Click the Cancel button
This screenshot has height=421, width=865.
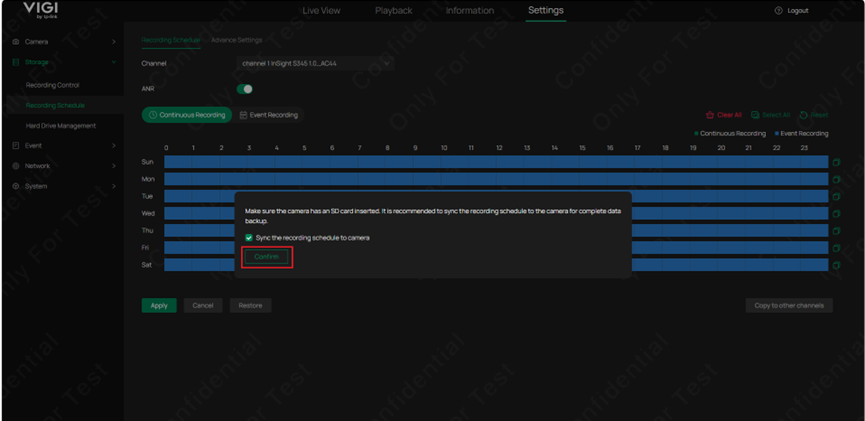(x=203, y=306)
